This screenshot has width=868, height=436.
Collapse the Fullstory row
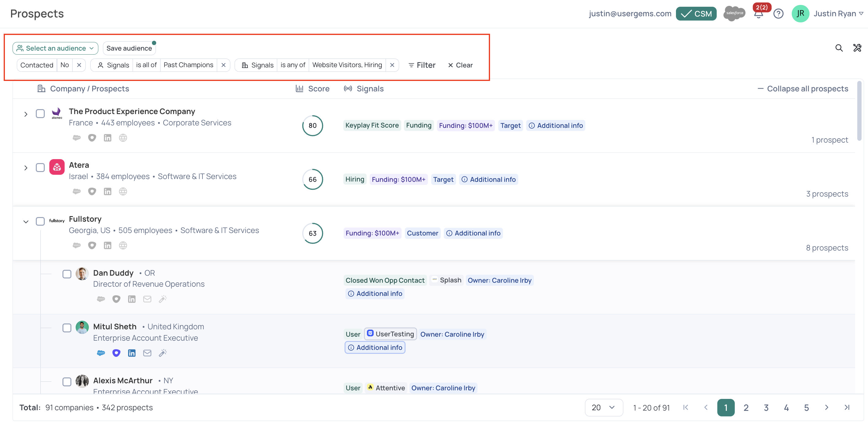[26, 222]
